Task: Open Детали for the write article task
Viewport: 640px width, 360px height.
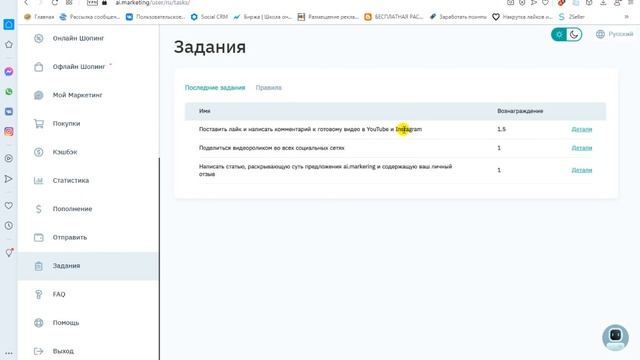Action: click(x=582, y=170)
